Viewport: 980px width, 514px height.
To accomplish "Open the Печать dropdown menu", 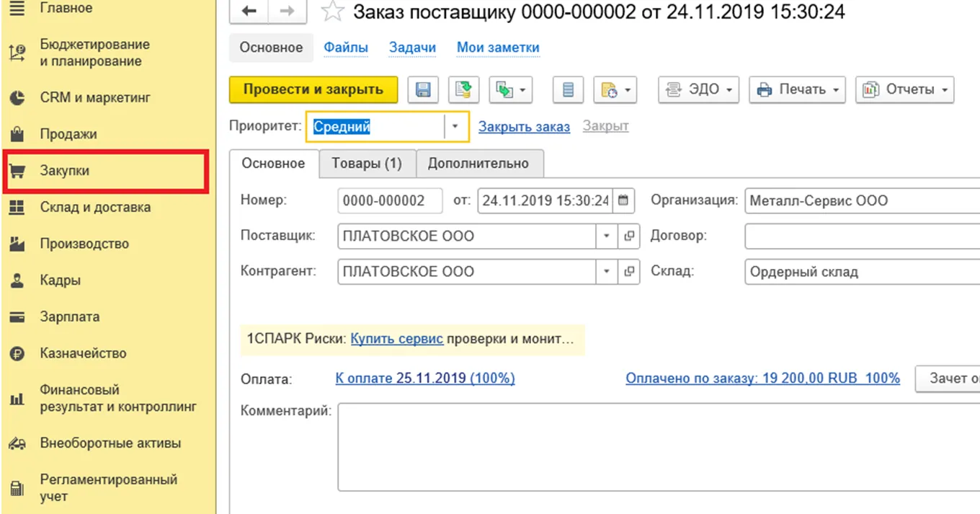I will 797,90.
